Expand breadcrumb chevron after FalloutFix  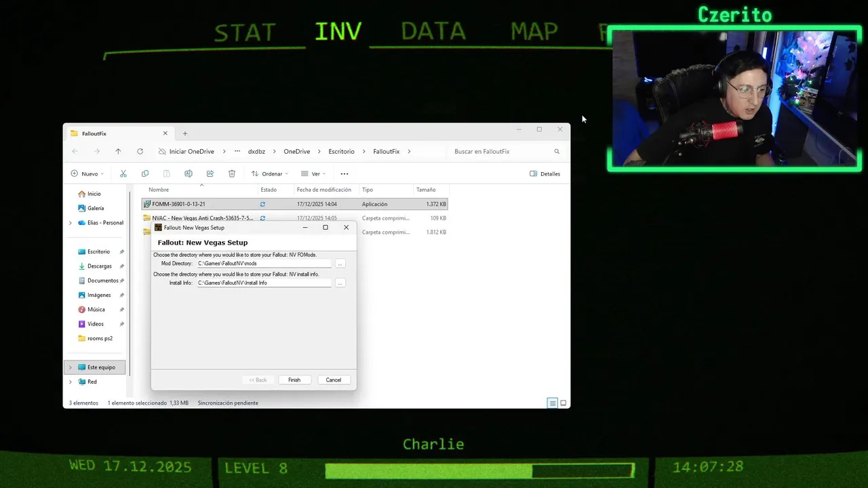coord(409,151)
